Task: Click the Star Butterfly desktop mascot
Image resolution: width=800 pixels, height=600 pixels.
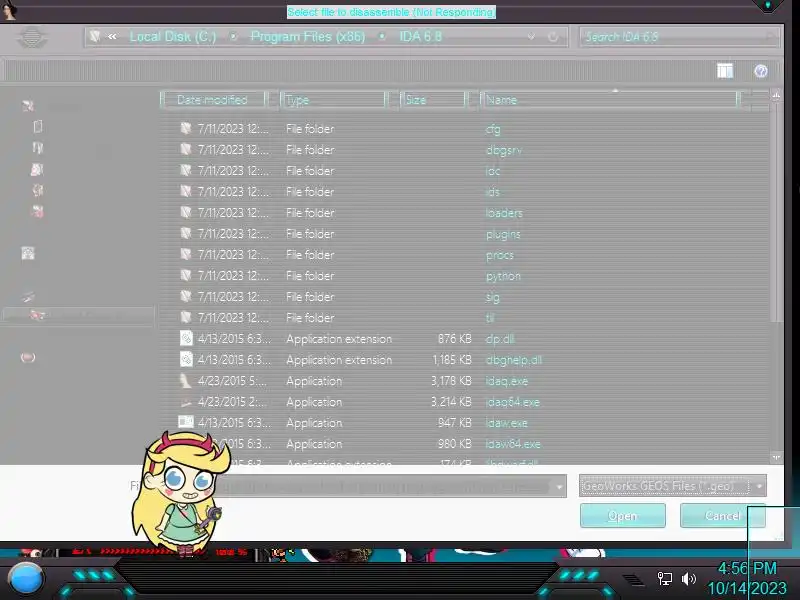Action: (x=181, y=494)
